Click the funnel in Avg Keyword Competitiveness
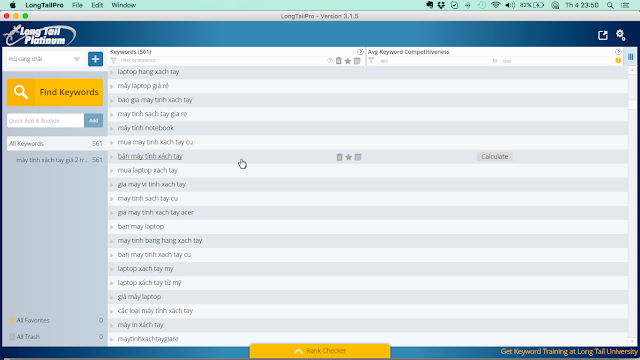The width and height of the screenshot is (640, 360). click(x=371, y=61)
